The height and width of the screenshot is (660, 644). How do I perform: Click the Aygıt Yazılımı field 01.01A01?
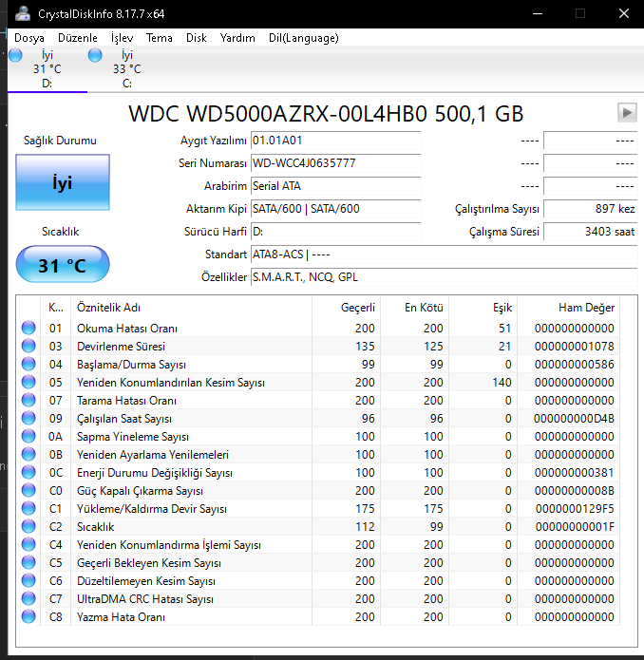336,141
